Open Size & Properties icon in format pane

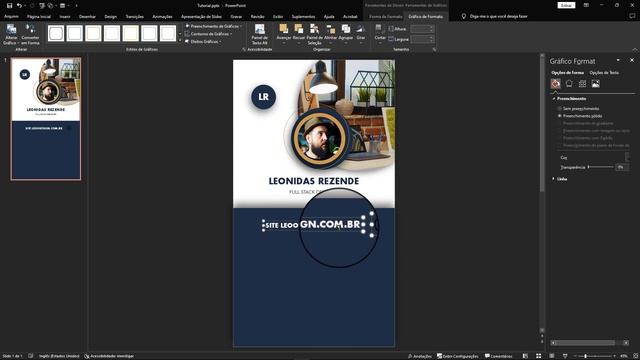pos(582,84)
